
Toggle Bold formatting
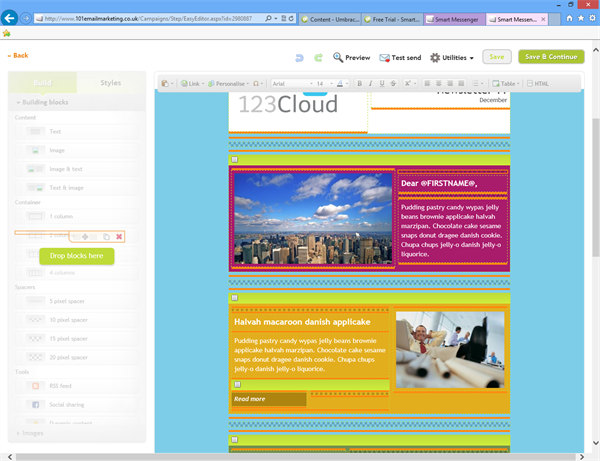coord(359,83)
